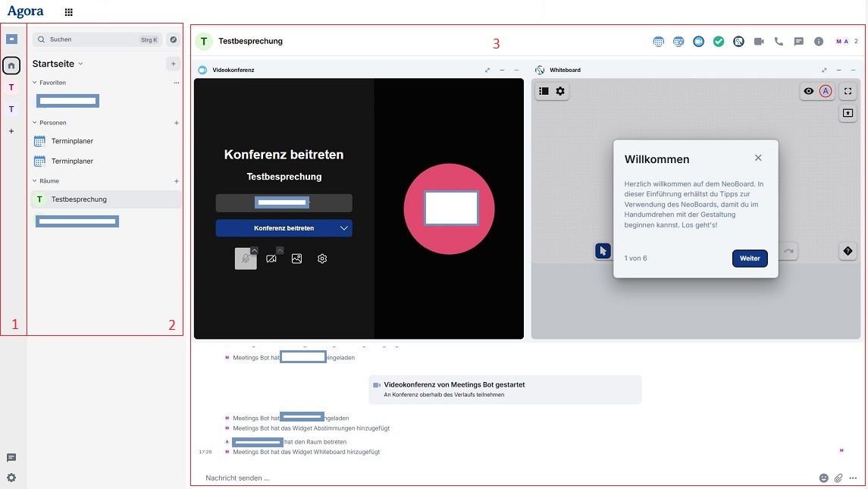Open the first calendar widget in room header
Viewport: 868px width, 489px height.
658,42
